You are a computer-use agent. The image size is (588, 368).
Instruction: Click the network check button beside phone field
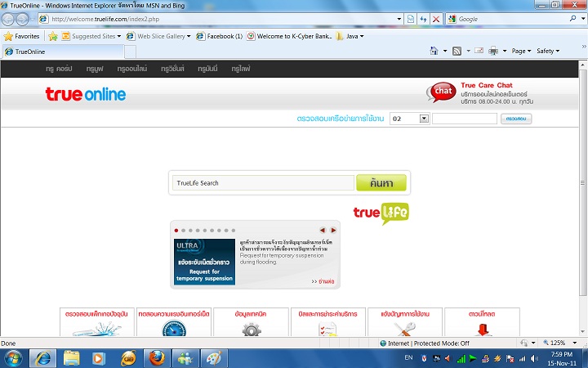(516, 119)
